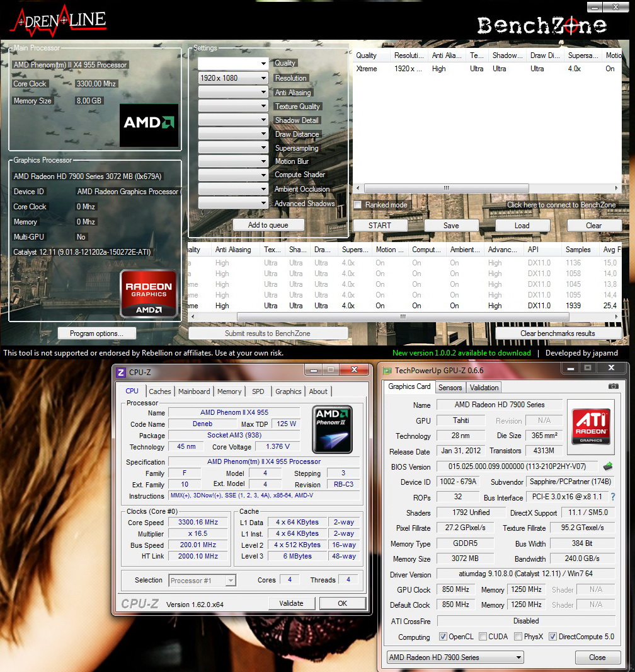The height and width of the screenshot is (672, 635).
Task: Open the Supersampling dropdown
Action: coord(233,148)
